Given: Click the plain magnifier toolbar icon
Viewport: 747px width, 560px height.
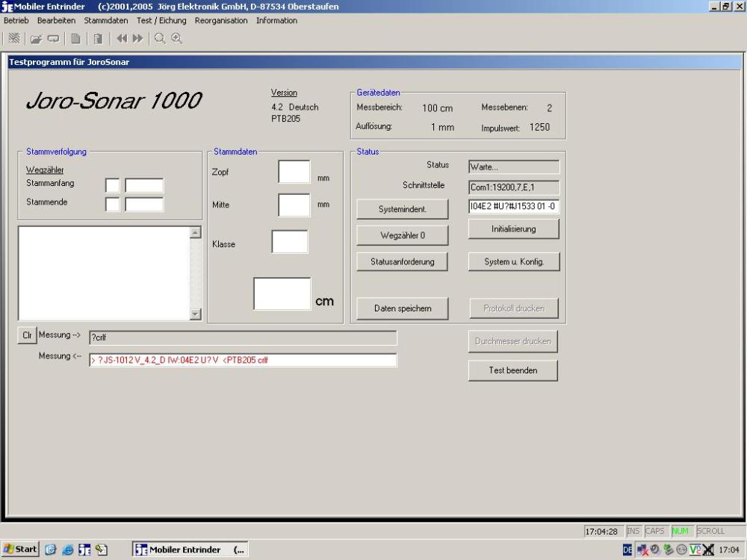Looking at the screenshot, I should coord(160,39).
